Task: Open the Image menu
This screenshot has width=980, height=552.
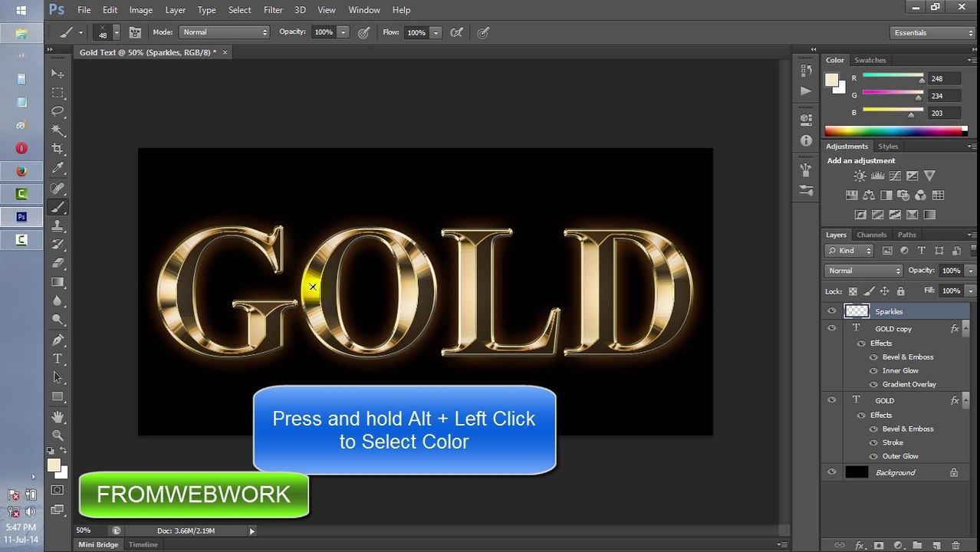Action: [x=140, y=10]
